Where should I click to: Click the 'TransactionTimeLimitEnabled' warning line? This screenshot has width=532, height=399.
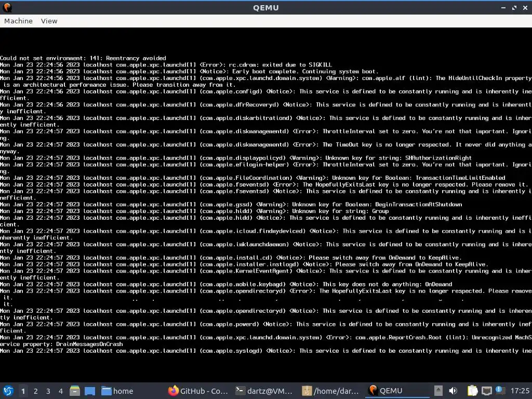coord(253,178)
